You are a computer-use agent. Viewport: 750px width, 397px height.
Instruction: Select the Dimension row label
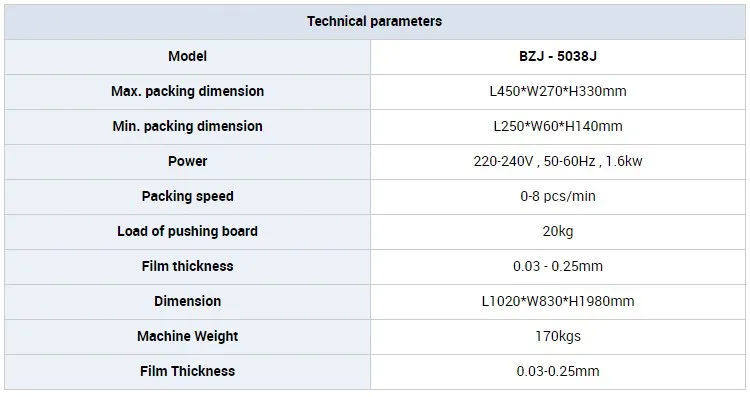[188, 301]
